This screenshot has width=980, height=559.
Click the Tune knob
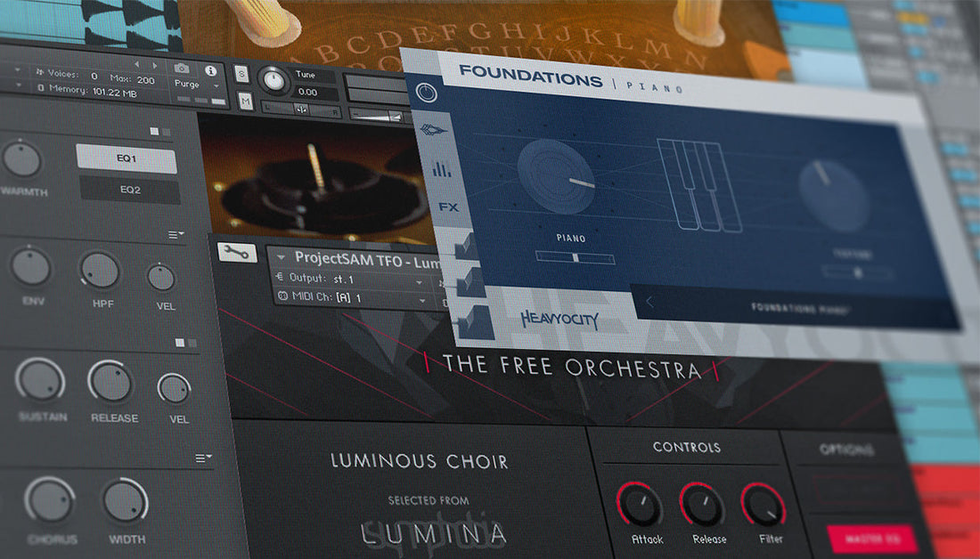click(x=274, y=80)
